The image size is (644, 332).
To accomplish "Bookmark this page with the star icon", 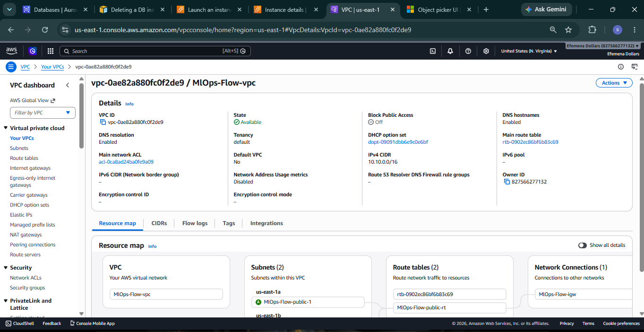I will 568,30.
